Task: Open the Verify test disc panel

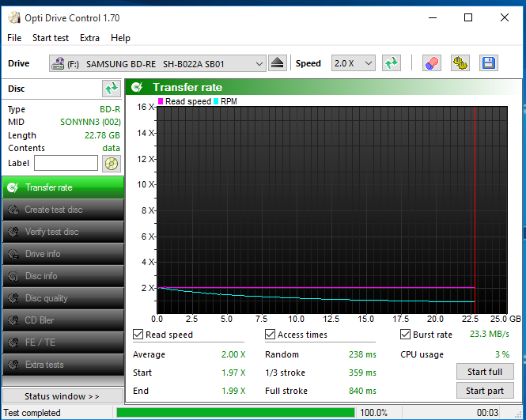Action: click(x=63, y=232)
